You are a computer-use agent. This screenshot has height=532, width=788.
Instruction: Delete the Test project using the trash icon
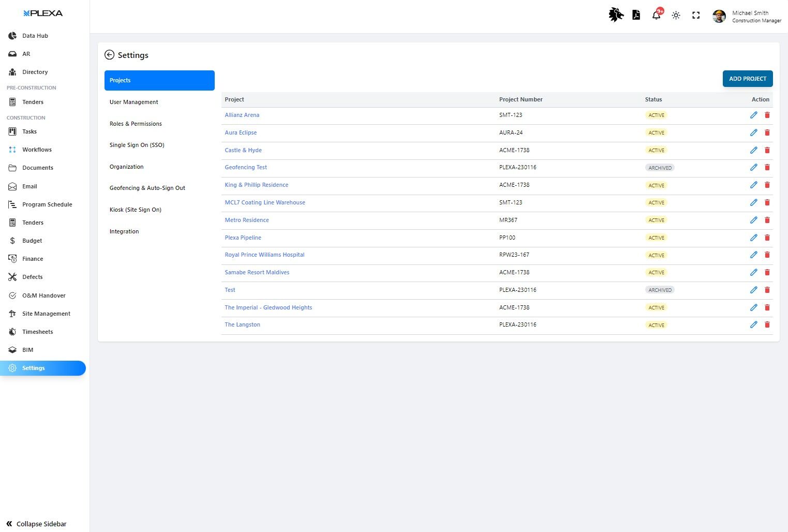click(x=767, y=290)
